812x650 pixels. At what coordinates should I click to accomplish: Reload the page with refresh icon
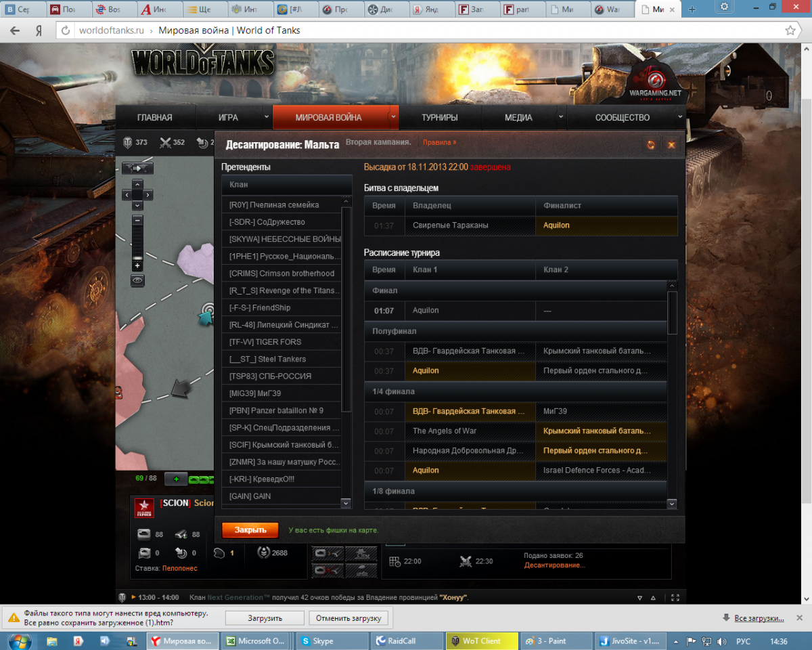66,30
